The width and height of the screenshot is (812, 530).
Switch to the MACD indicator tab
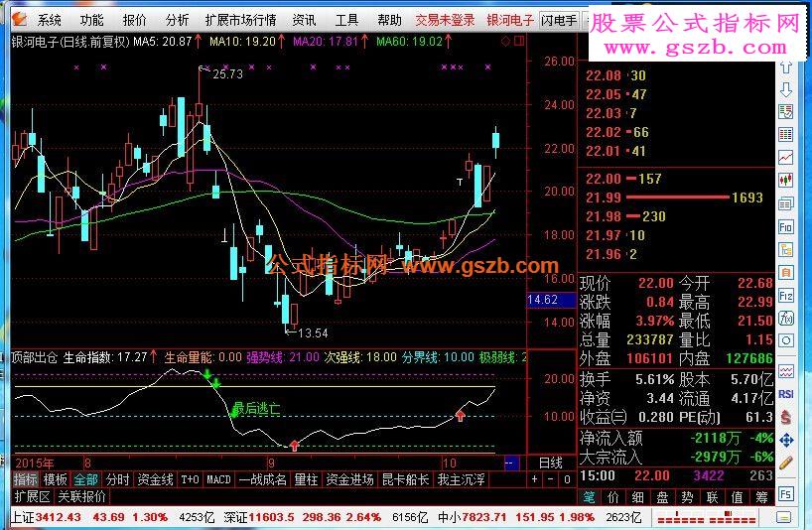pyautogui.click(x=218, y=479)
